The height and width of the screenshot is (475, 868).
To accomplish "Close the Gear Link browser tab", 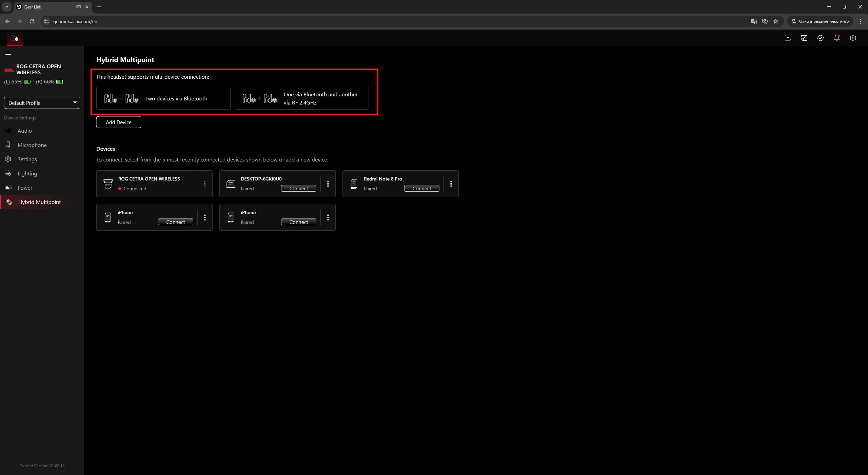I will (x=87, y=7).
